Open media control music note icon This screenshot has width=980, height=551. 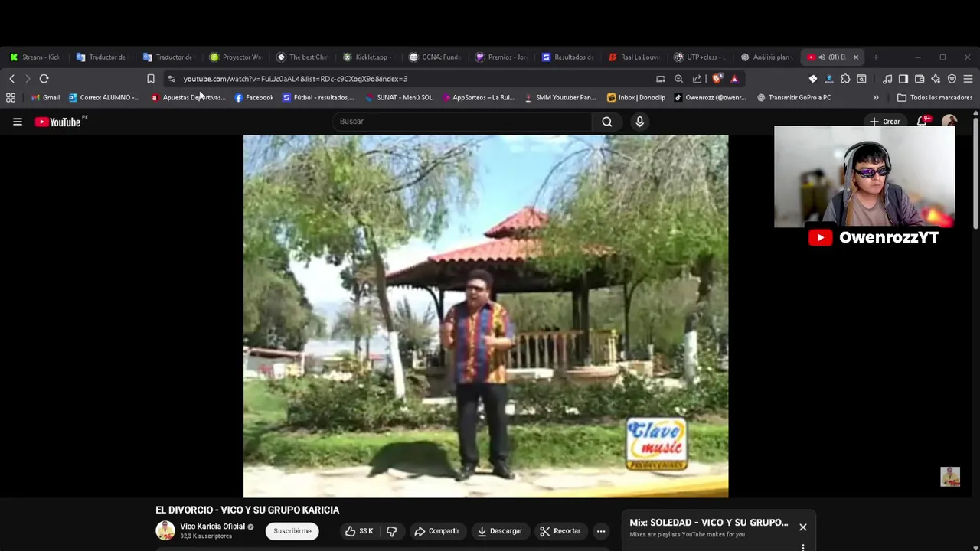pyautogui.click(x=887, y=79)
